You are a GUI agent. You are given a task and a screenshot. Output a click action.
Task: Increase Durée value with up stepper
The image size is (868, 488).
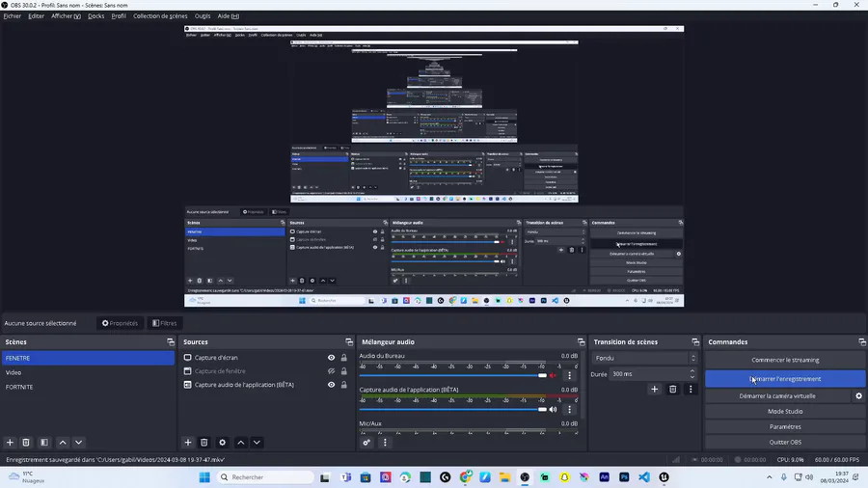click(692, 371)
